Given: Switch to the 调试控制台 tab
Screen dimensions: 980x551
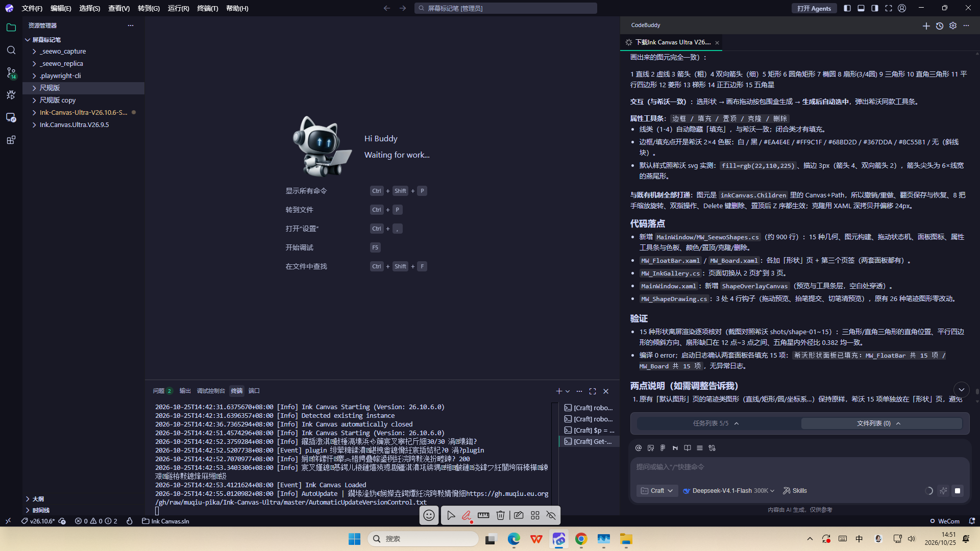Looking at the screenshot, I should (x=211, y=391).
